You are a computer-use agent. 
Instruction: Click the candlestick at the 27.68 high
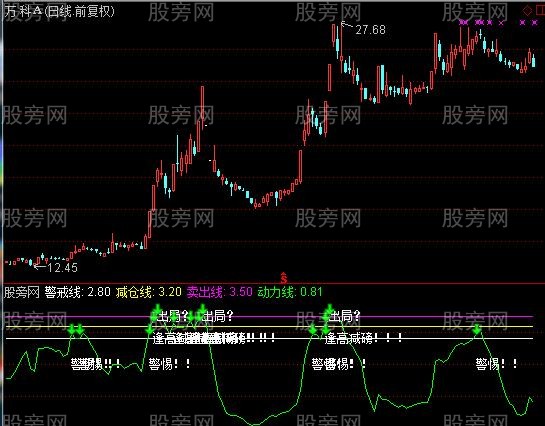(341, 48)
